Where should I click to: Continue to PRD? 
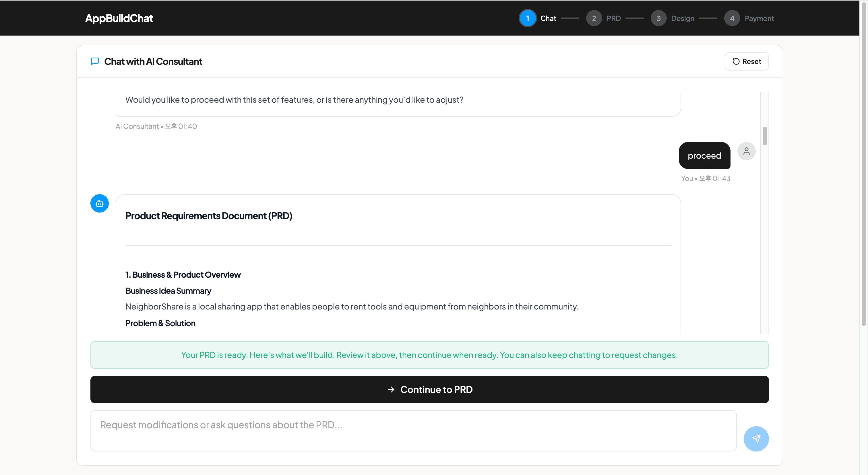[x=429, y=390]
